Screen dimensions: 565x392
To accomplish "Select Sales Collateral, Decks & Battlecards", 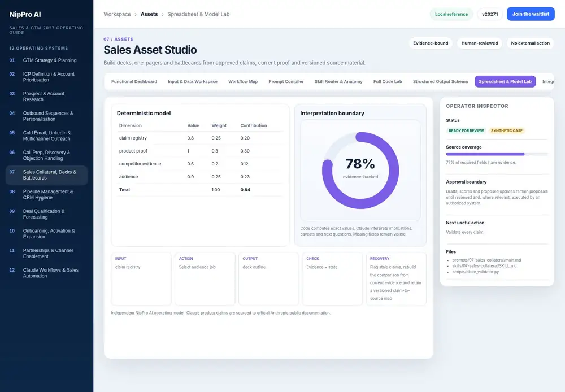I will [46, 175].
